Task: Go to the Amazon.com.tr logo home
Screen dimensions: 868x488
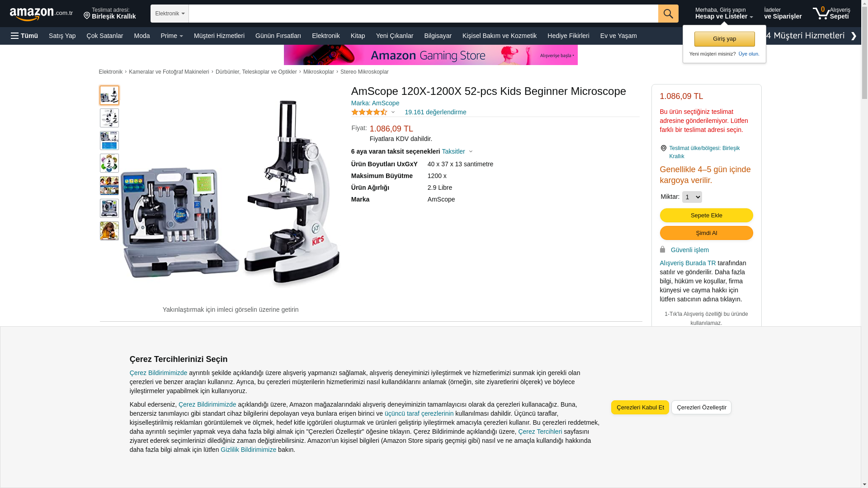Action: click(x=41, y=14)
